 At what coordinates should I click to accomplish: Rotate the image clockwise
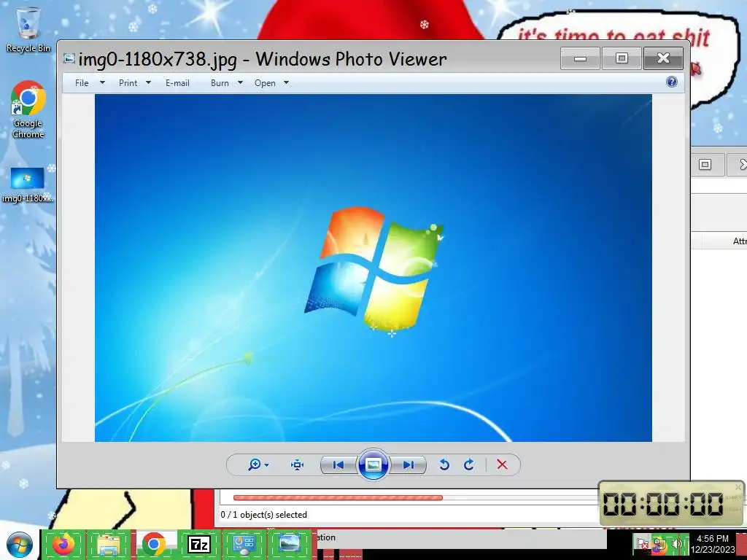tap(469, 464)
